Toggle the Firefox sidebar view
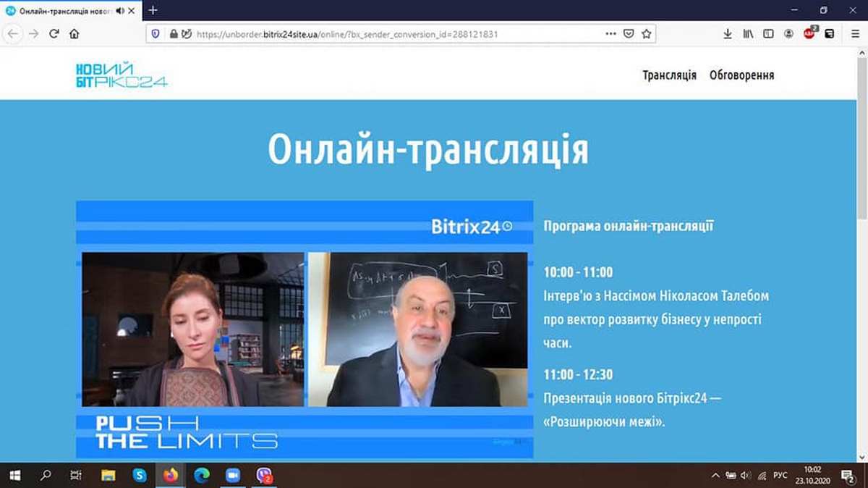The width and height of the screenshot is (868, 488). 768,33
